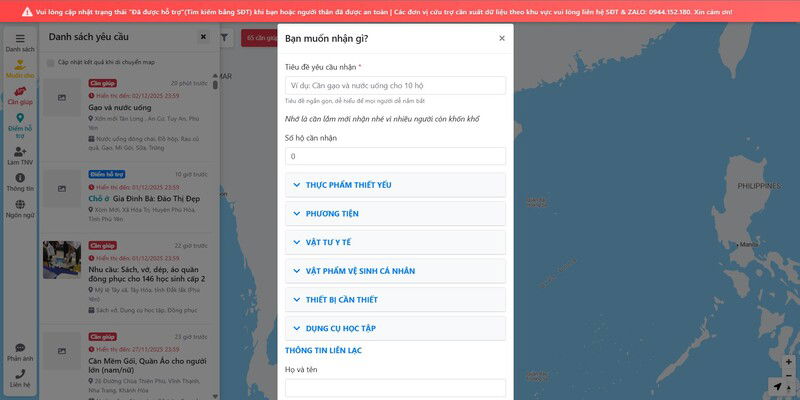
Task: Toggle 'Cập nhật kết quả khi di chuyển map' checkbox
Action: click(x=49, y=62)
